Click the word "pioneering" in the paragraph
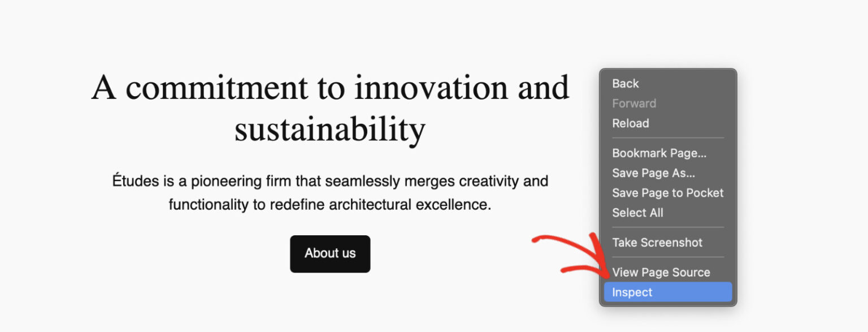This screenshot has height=332, width=868. (224, 182)
